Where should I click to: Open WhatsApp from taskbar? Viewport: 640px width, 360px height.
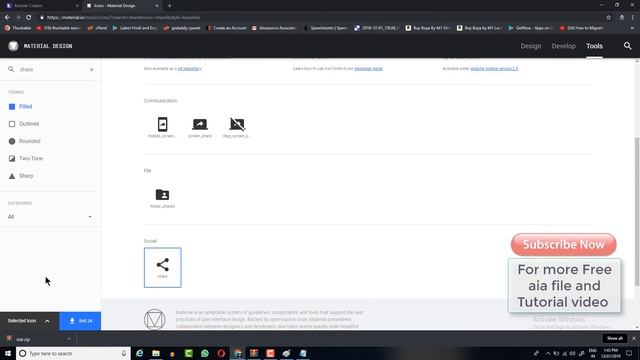point(205,353)
